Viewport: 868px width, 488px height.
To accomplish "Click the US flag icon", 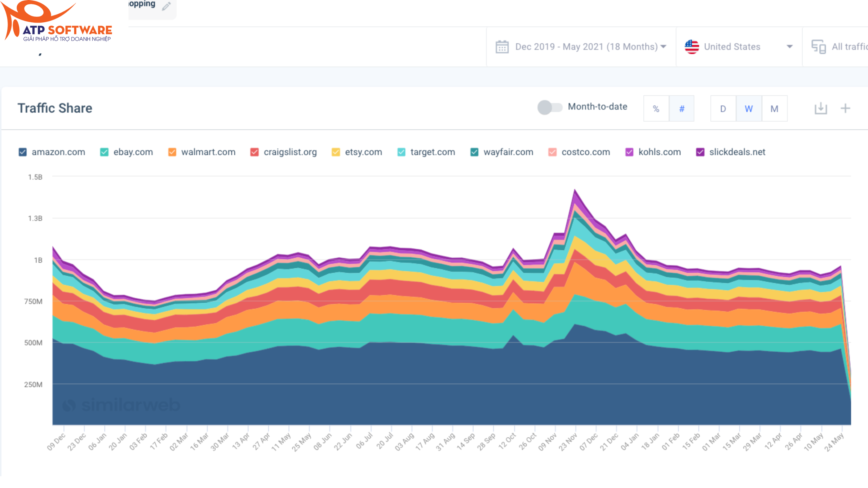I will tap(692, 47).
